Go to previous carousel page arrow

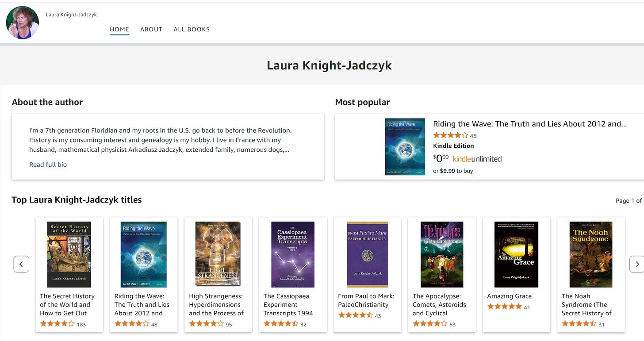[21, 264]
